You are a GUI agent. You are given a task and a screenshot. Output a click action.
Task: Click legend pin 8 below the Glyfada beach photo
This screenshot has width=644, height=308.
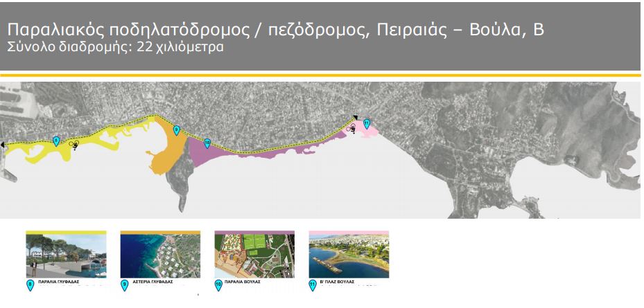pos(30,284)
